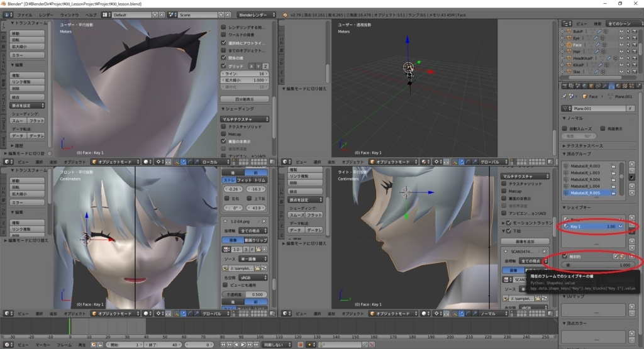Click the ミラー button in top-left tool shelf

(x=27, y=55)
